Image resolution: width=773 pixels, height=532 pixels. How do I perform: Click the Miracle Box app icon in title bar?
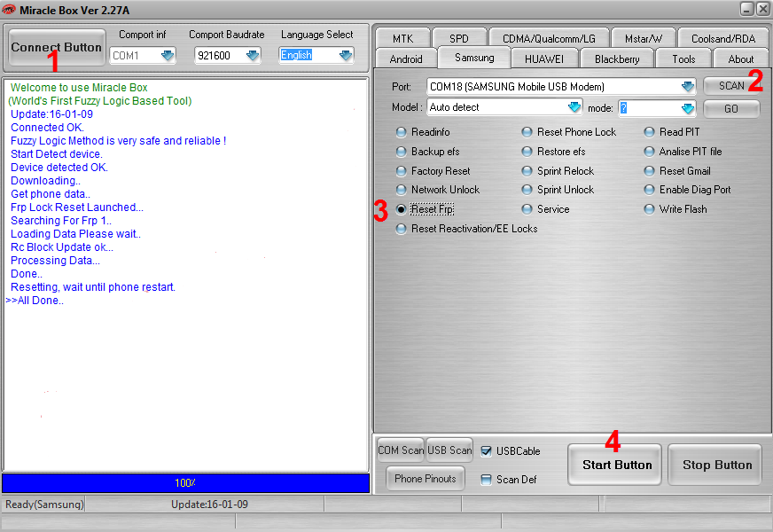tap(8, 10)
